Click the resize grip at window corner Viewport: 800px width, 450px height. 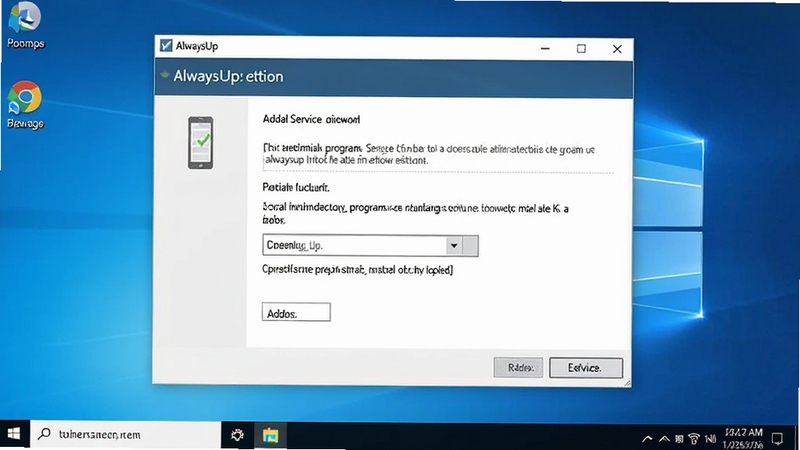(627, 383)
